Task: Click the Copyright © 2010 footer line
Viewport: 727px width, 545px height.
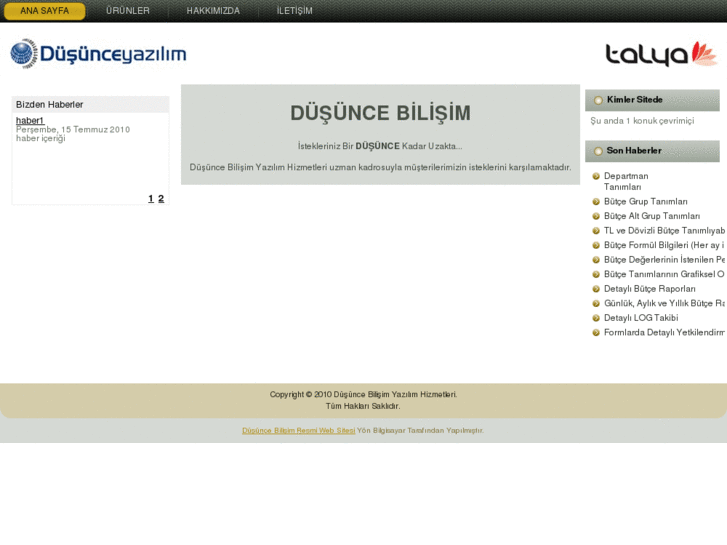Action: [x=364, y=394]
